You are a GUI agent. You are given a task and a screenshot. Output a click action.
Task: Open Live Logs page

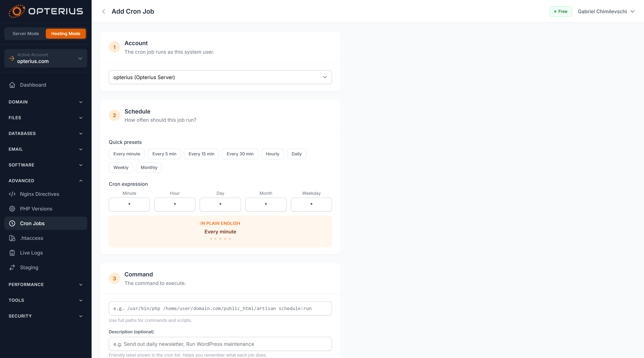coord(46,253)
